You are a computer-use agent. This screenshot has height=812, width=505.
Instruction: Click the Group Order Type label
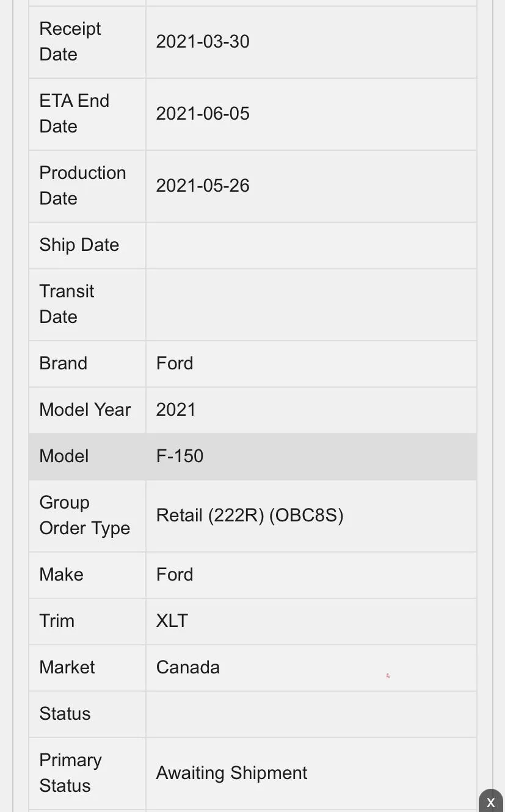(84, 515)
